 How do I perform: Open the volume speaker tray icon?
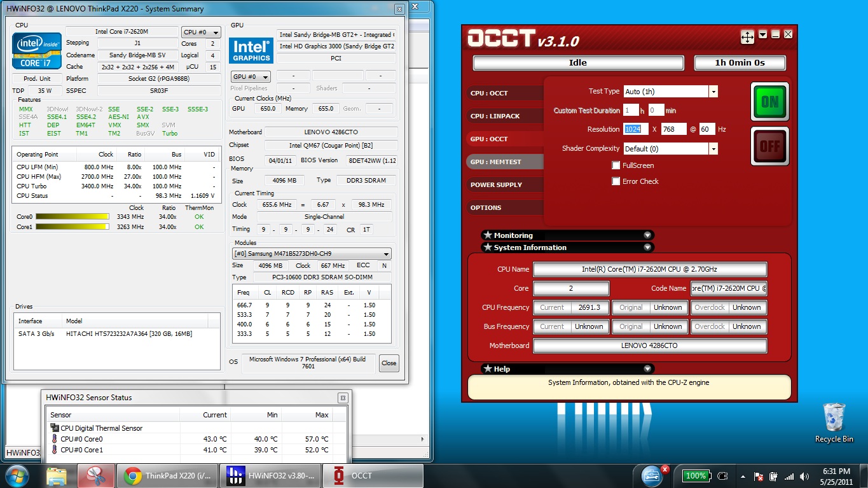(x=805, y=477)
